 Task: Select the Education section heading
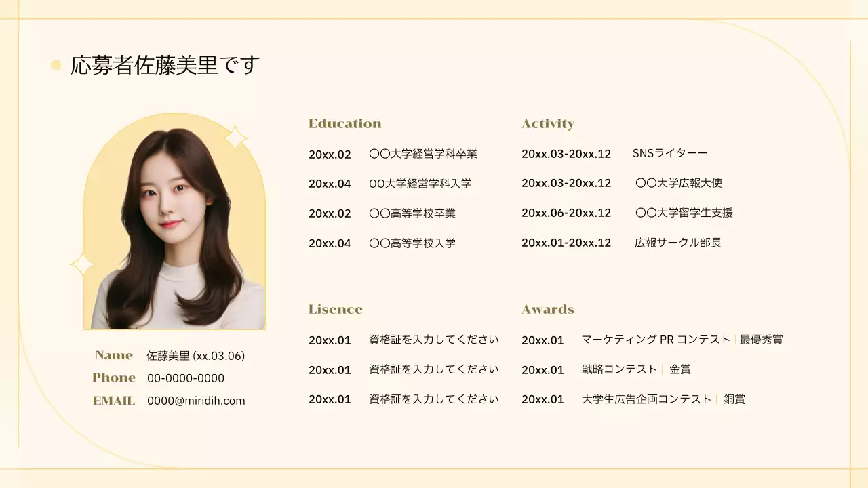click(344, 123)
